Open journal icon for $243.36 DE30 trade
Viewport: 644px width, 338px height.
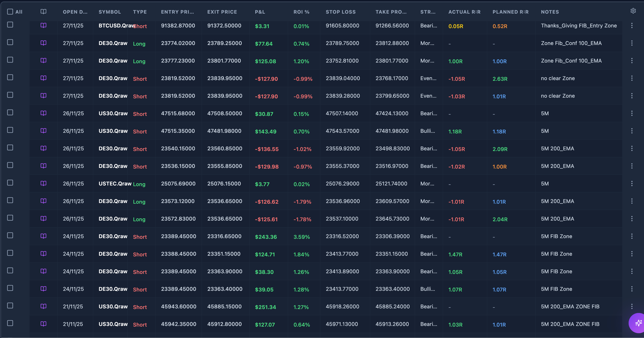(x=43, y=236)
